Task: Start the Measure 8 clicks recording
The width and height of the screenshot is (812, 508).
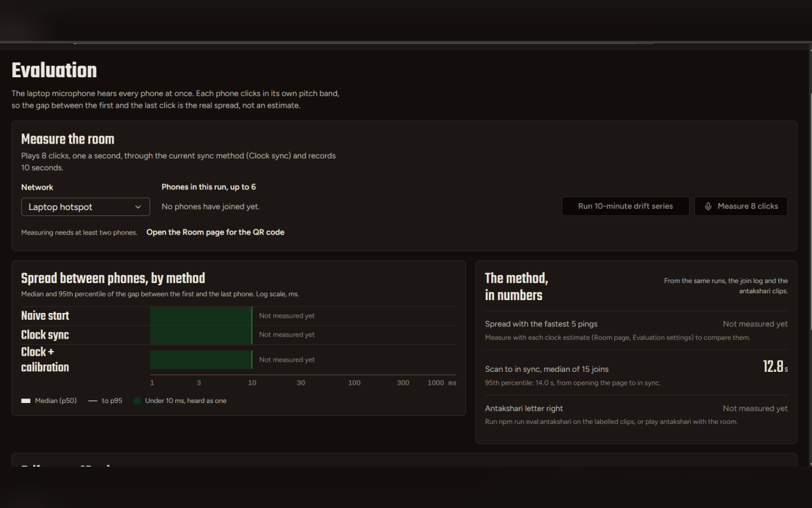Action: click(741, 207)
